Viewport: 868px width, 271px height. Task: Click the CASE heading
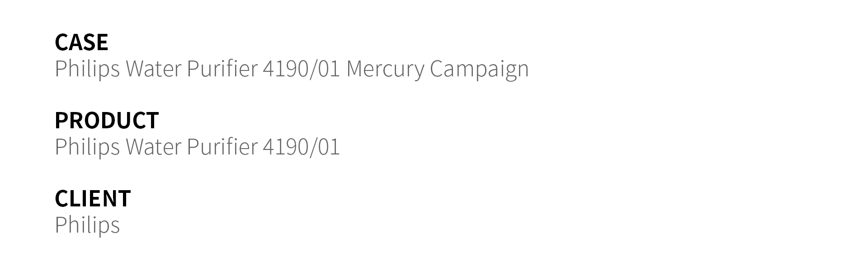click(x=81, y=42)
